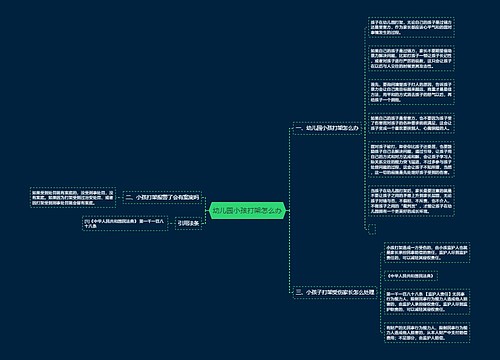
Task: Select the criminal record explanation note on far left
Action: tap(73, 197)
